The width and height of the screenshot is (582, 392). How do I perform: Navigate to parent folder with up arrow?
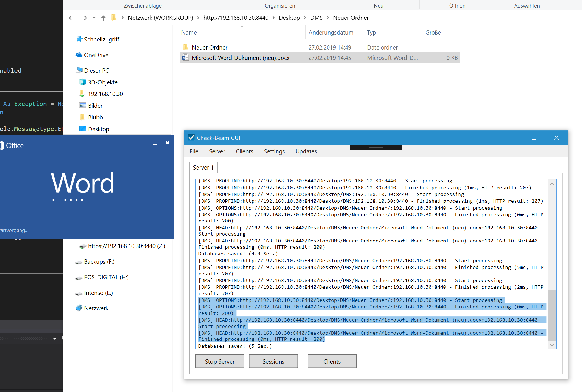[x=103, y=18]
